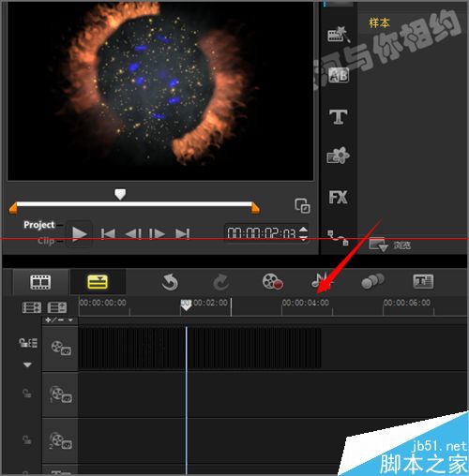Viewport: 469px width, 476px height.
Task: Switch to Storyboard view
Action: 40,282
